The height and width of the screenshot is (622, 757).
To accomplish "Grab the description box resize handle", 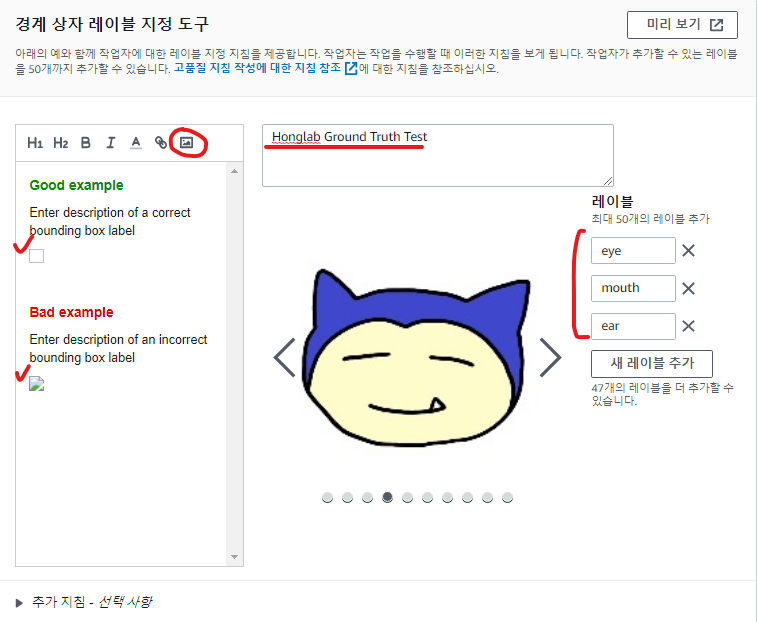I will (608, 181).
